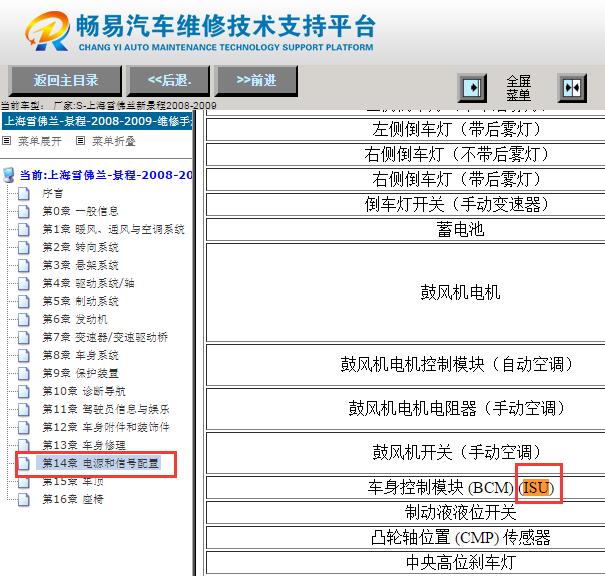Click 鼓风机电机控制模块（自动空调）cell
This screenshot has height=576, width=605.
click(406, 365)
